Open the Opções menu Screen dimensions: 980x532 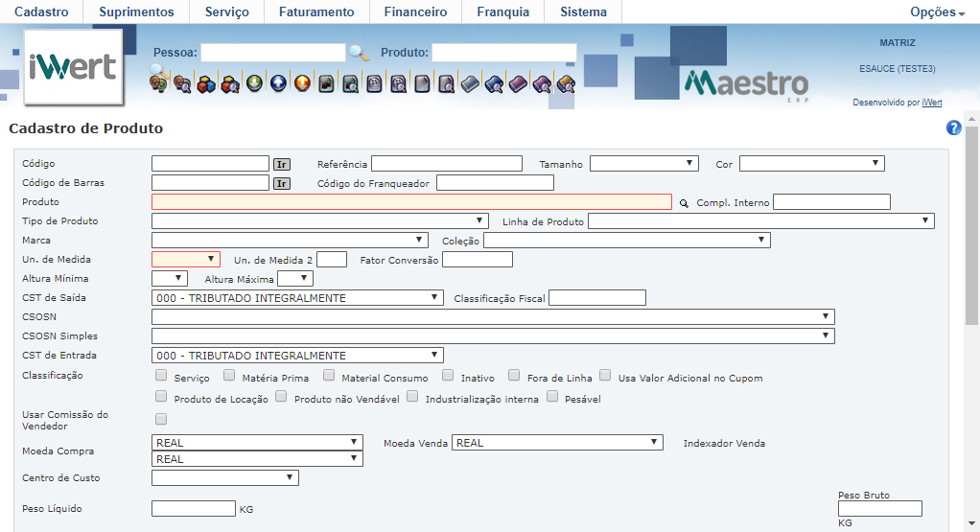point(938,12)
